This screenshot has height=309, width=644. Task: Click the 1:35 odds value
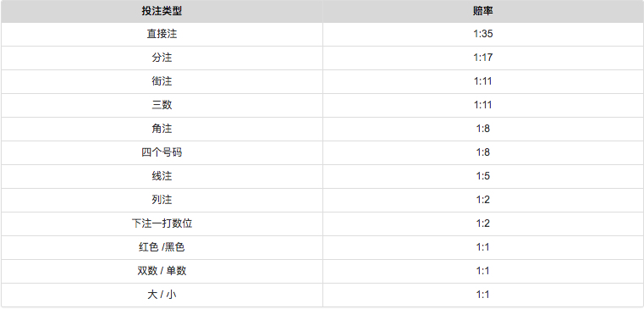tap(483, 34)
